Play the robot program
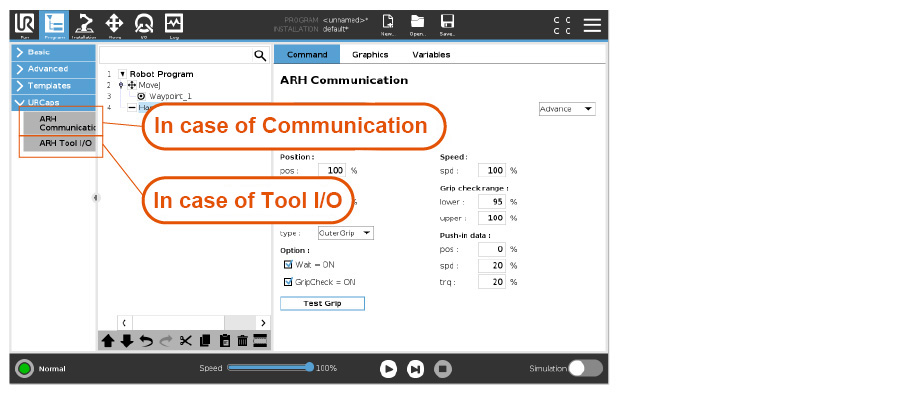 [x=389, y=369]
